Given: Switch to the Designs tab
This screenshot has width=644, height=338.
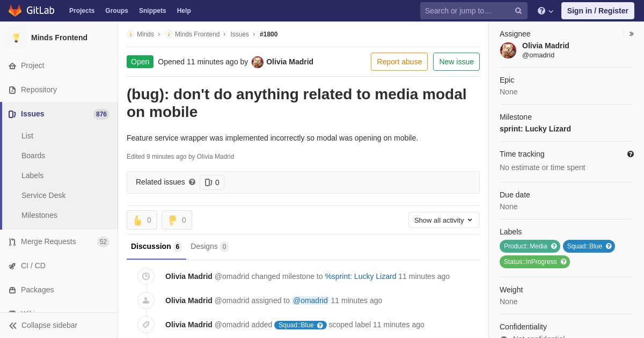Looking at the screenshot, I should tap(209, 246).
